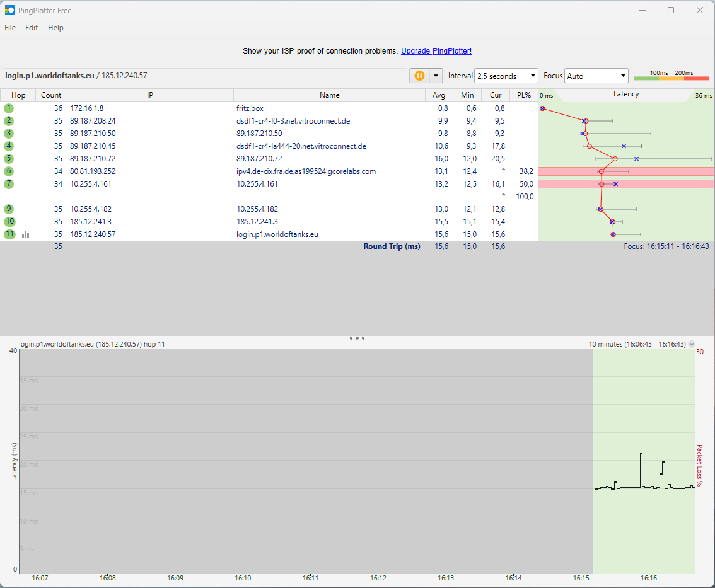Image resolution: width=715 pixels, height=588 pixels.
Task: Click the three-dot splitter handle above timeline
Action: pyautogui.click(x=357, y=338)
